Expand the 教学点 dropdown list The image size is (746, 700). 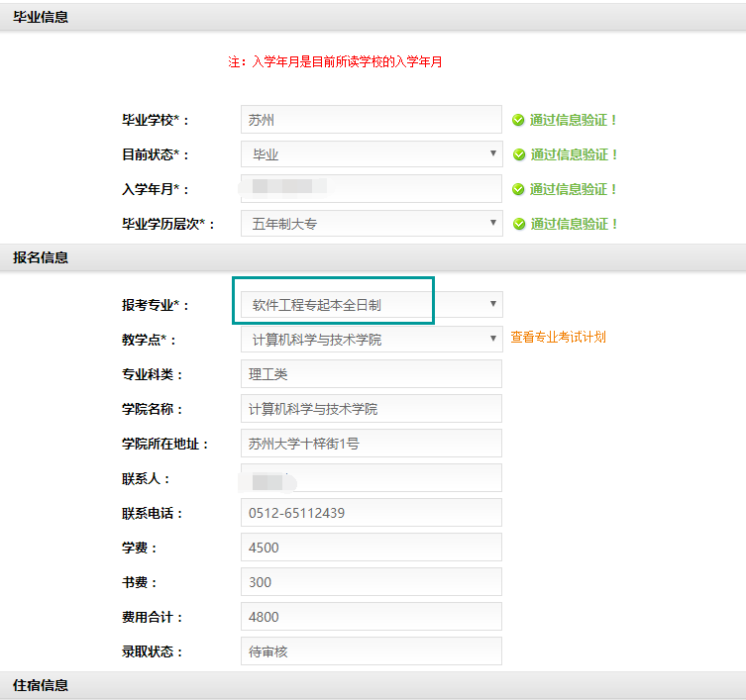pyautogui.click(x=371, y=340)
